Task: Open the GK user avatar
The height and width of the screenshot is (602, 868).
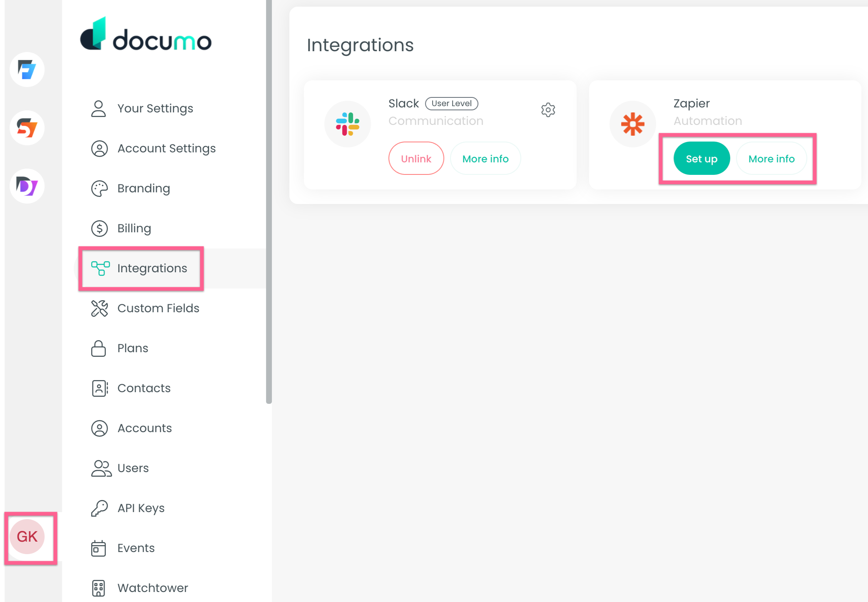Action: coord(27,537)
